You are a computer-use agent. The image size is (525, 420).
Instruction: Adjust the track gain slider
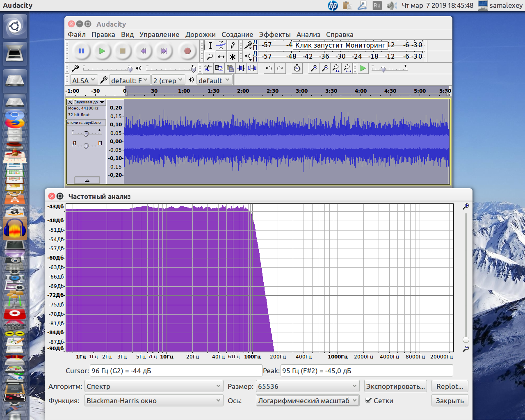[86, 133]
